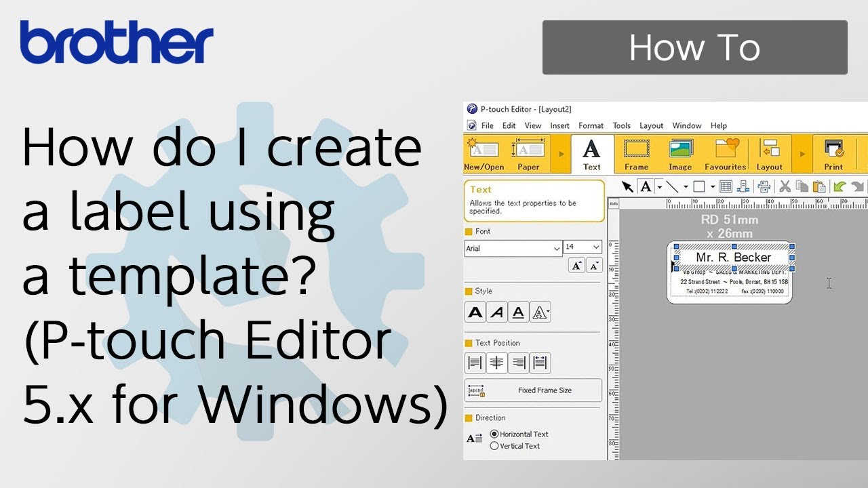Apply outline text style
This screenshot has width=868, height=488.
click(540, 312)
